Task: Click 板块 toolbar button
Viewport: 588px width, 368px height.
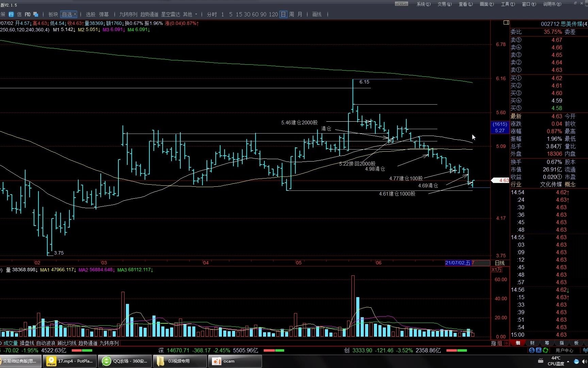Action: click(x=53, y=14)
